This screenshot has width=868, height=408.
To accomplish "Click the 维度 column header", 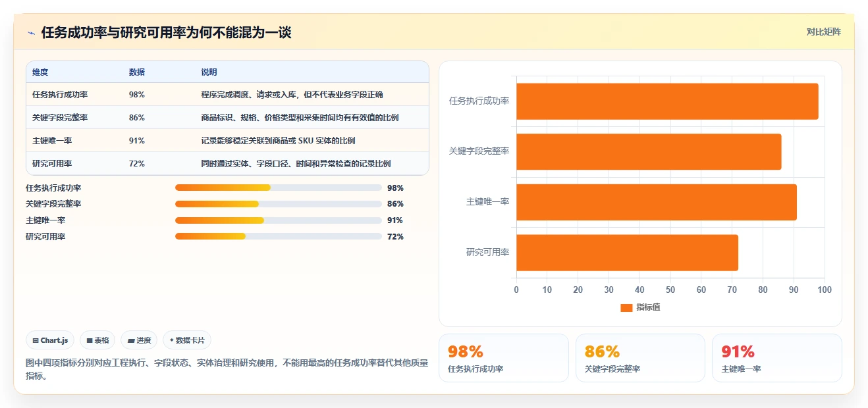I will [x=40, y=72].
